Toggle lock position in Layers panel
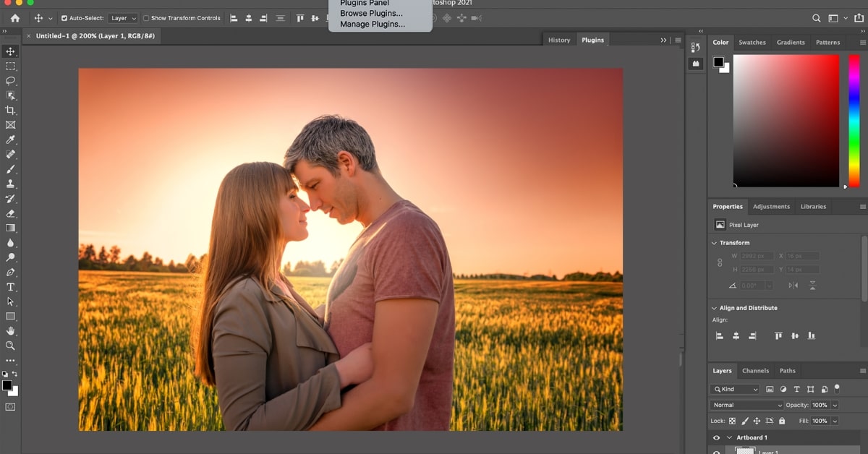The width and height of the screenshot is (868, 454). tap(757, 421)
